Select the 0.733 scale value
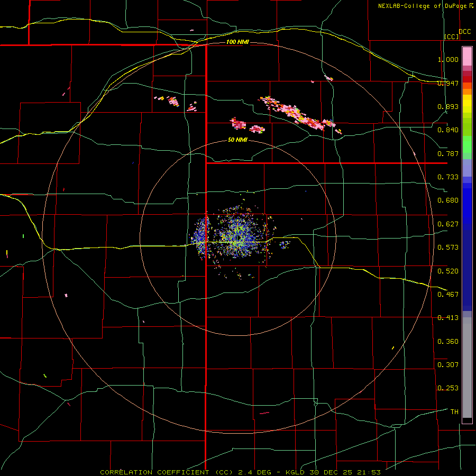This screenshot has height=476, width=476. coord(448,177)
